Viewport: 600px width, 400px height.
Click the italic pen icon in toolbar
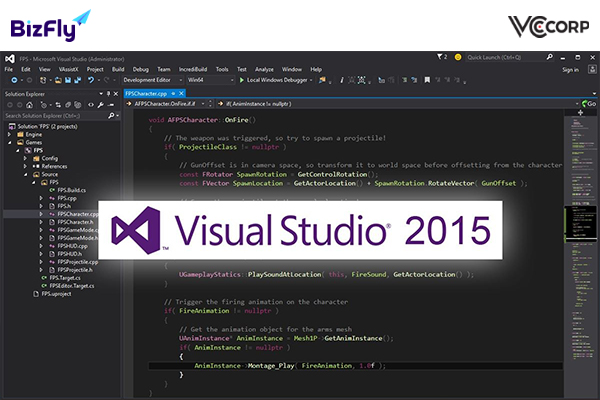pyautogui.click(x=342, y=80)
